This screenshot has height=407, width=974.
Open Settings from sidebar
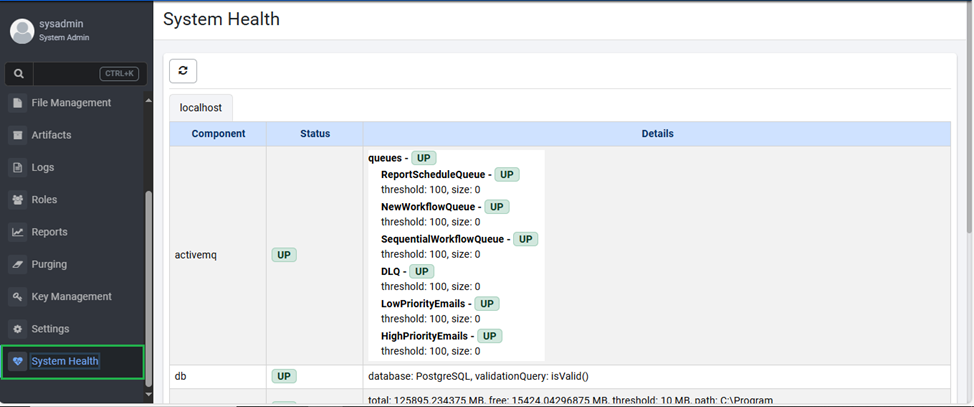[50, 329]
